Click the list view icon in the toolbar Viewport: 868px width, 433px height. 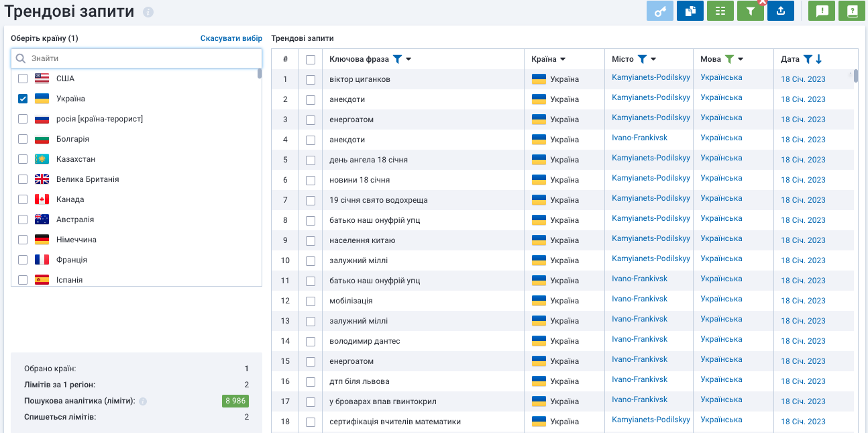click(720, 11)
